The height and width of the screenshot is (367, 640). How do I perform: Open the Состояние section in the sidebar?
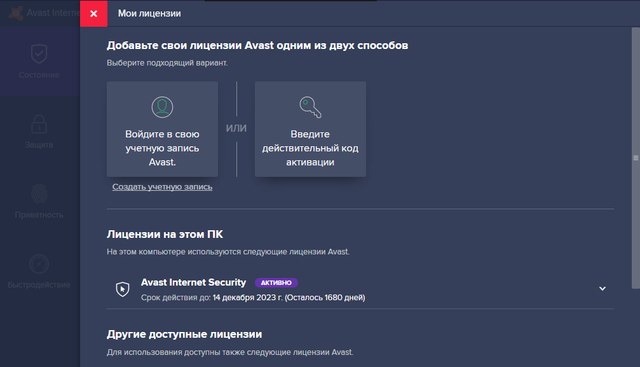coord(39,61)
